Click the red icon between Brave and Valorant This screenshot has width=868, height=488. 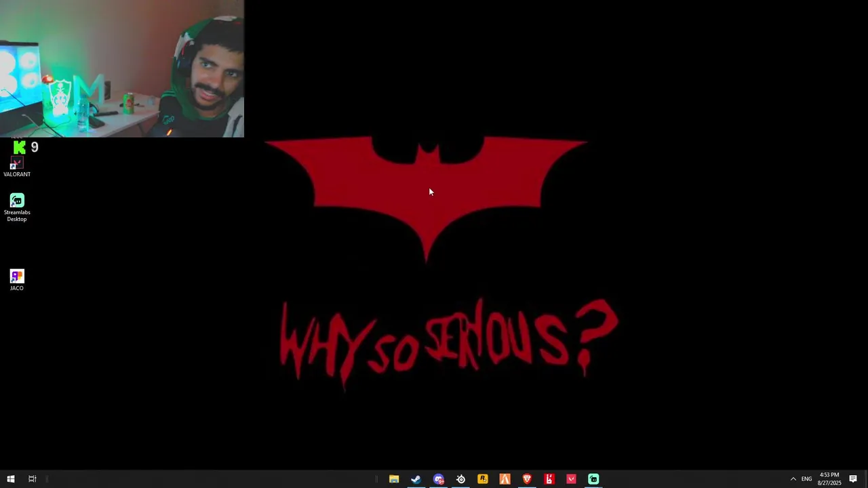549,479
